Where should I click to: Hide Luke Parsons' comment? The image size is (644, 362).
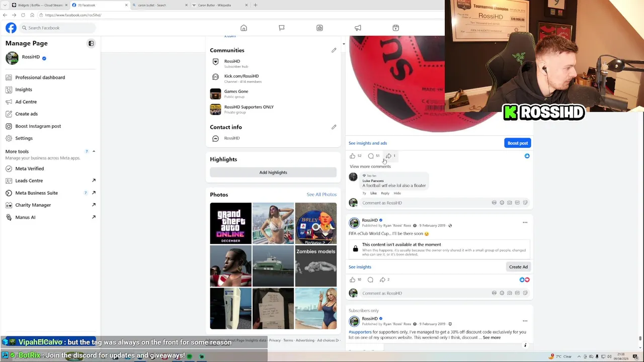click(x=397, y=193)
